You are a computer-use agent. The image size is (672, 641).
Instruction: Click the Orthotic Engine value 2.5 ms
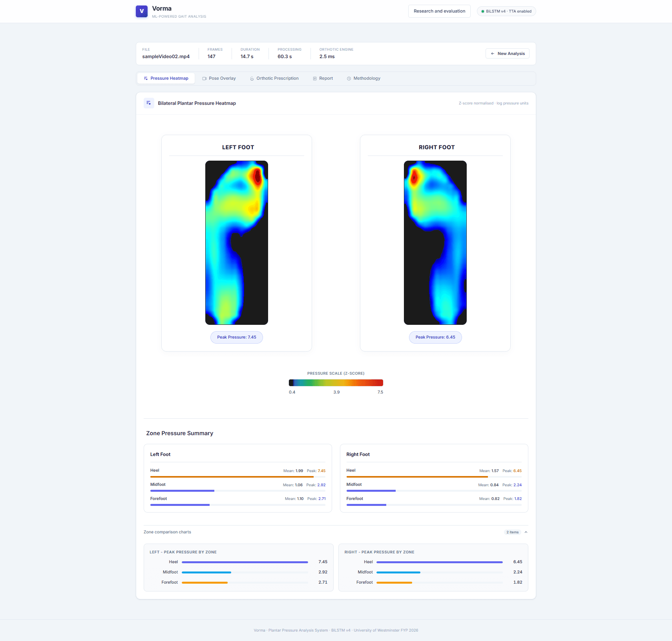(327, 57)
